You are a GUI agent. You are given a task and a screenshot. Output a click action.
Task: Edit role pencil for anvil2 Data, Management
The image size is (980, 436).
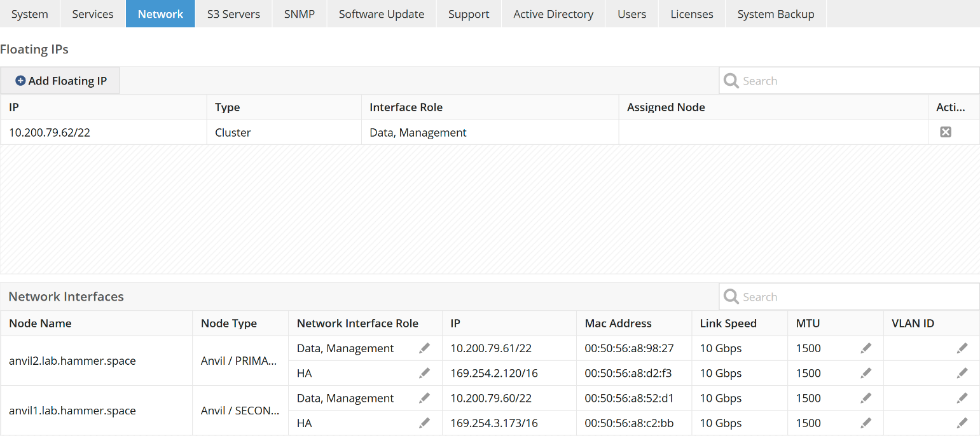(x=424, y=348)
